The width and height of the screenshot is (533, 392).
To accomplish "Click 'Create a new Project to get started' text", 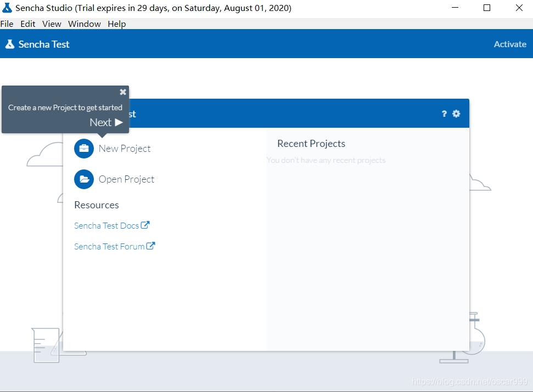I will pyautogui.click(x=65, y=107).
